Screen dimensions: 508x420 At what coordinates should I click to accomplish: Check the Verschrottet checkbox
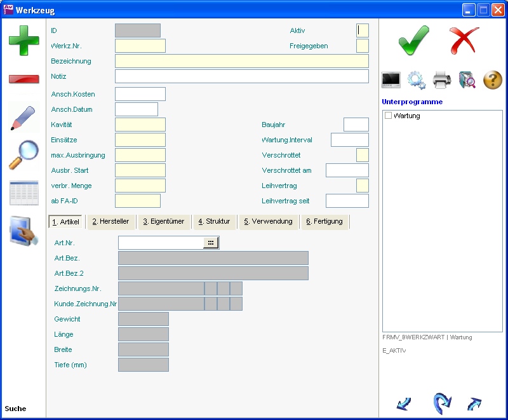coord(362,155)
